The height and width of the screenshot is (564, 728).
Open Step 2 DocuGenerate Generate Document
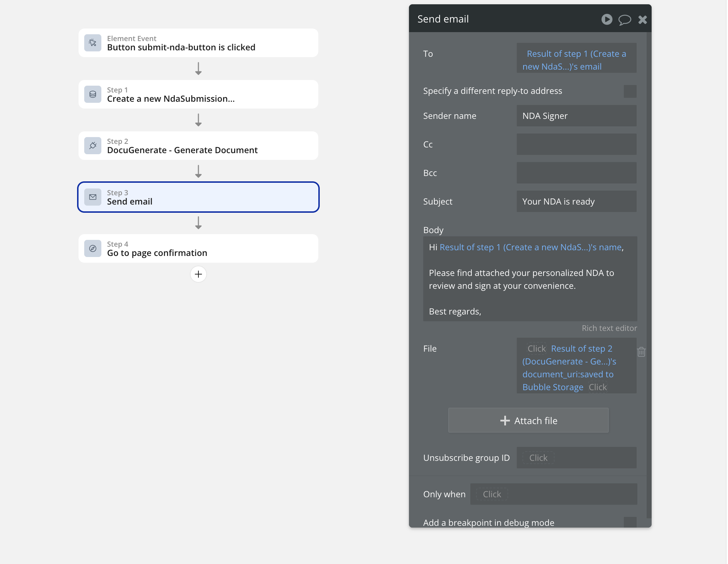click(x=198, y=146)
